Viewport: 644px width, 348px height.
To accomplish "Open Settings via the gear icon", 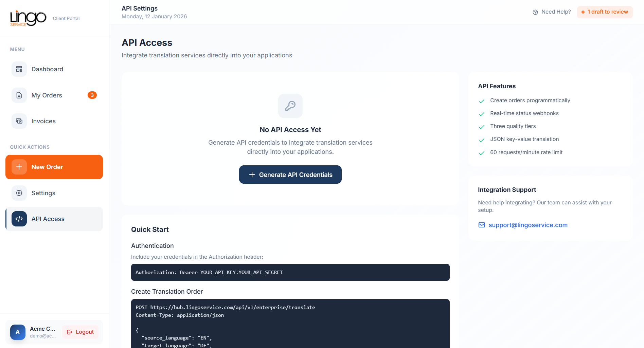I will click(x=19, y=193).
